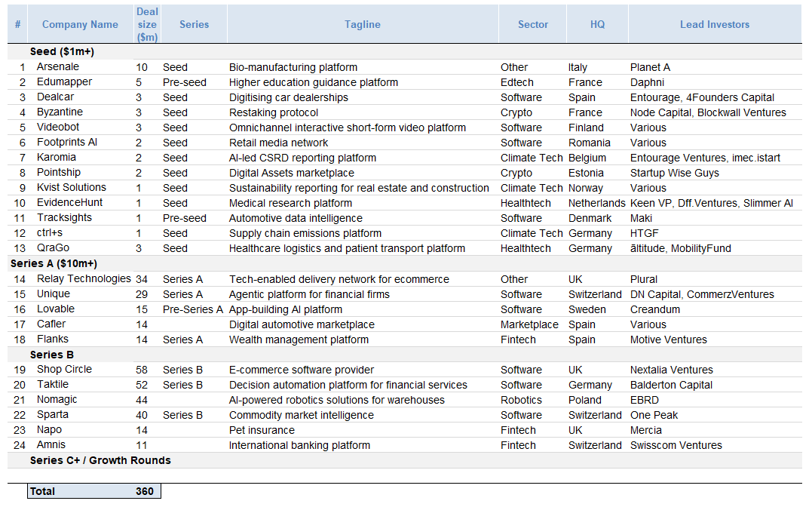
Task: Click the 'Balderton Capital' investor cell
Action: (x=671, y=386)
